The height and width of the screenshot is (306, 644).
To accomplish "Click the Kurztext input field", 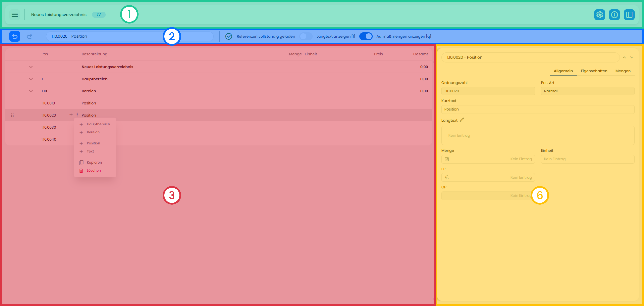I will [x=538, y=109].
